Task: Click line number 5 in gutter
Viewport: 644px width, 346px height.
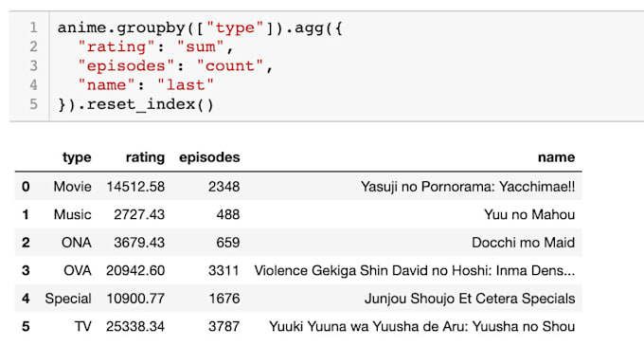Action: tap(33, 104)
